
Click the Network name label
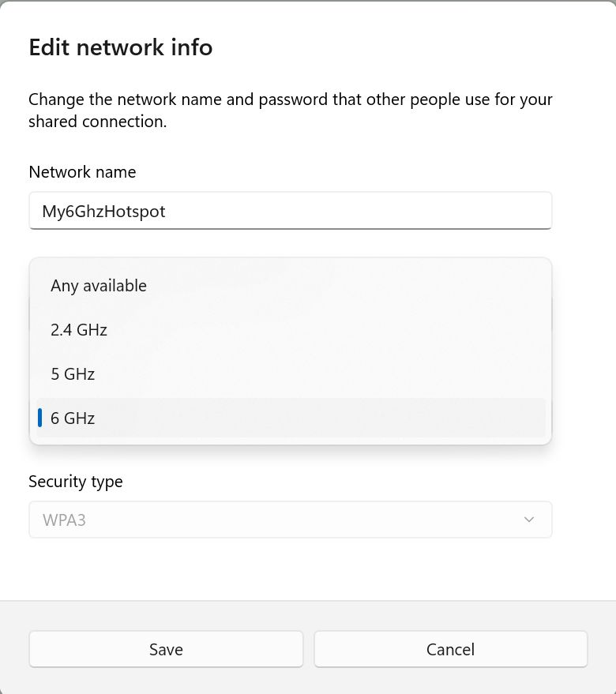coord(82,172)
